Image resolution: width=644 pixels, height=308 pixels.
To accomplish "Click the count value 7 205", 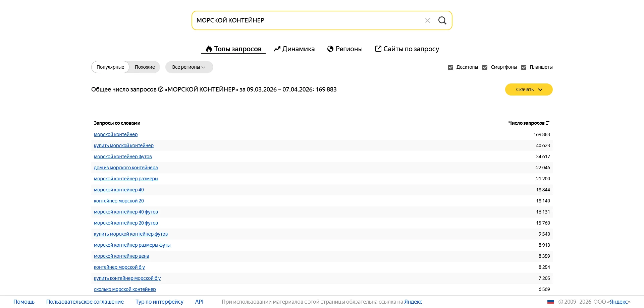I will coord(544,278).
